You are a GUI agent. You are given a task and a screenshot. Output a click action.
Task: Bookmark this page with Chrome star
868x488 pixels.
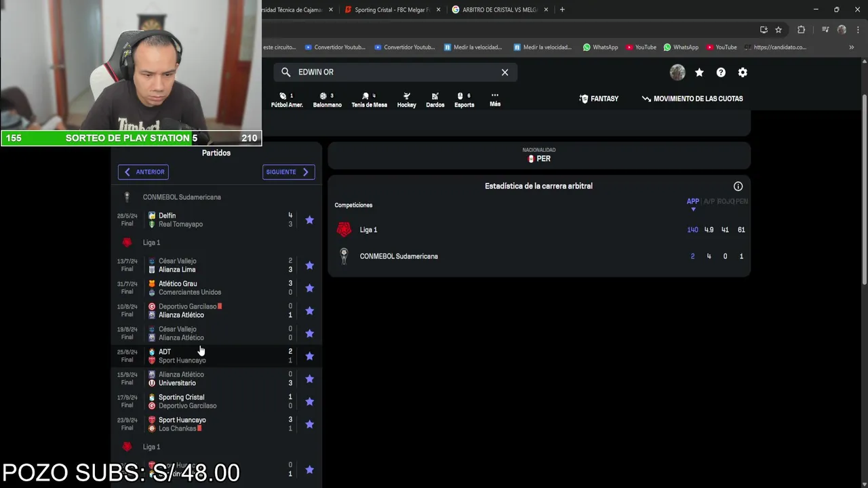778,30
